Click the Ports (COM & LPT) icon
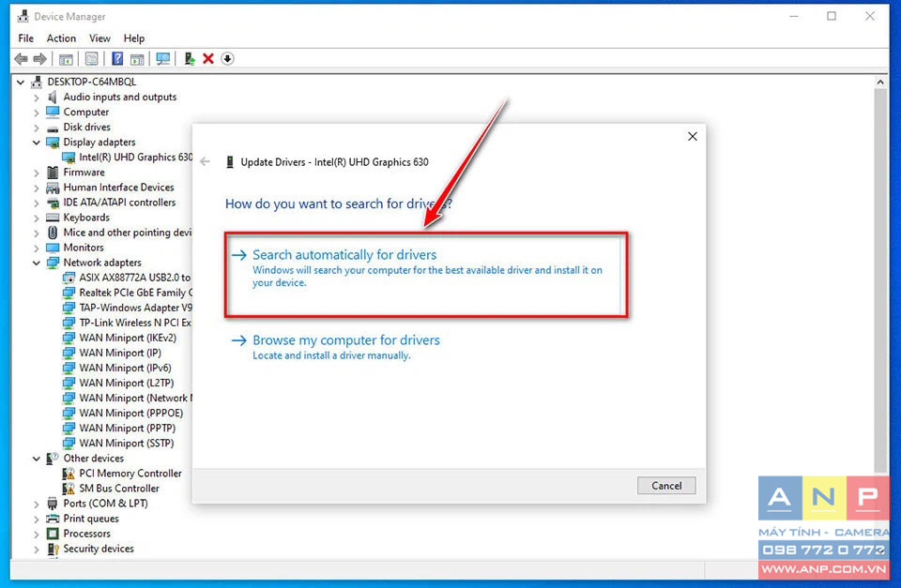Screen dimensions: 901x588 pos(53,504)
